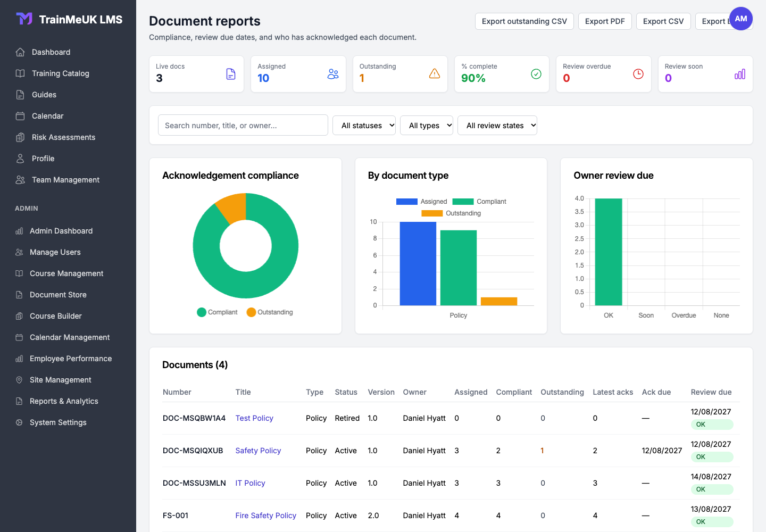Sort by Review due column header
The image size is (766, 532).
pos(711,392)
